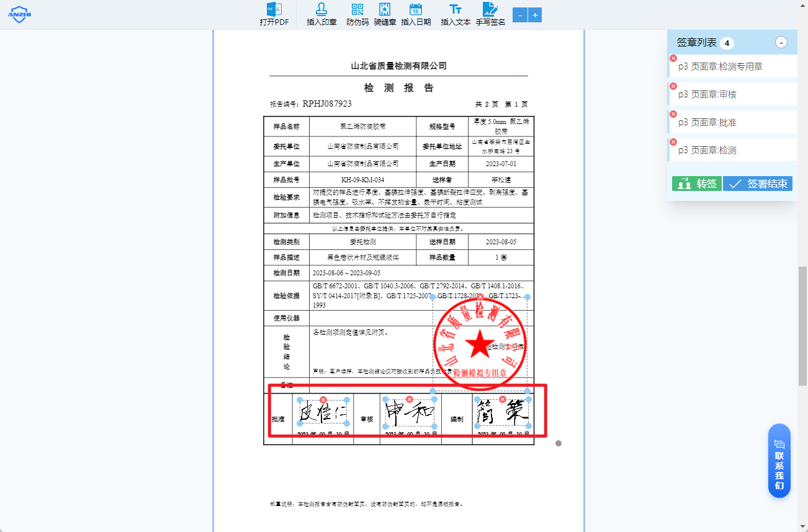Open the 联系我们 contact panel
808x532 pixels.
[x=779, y=461]
